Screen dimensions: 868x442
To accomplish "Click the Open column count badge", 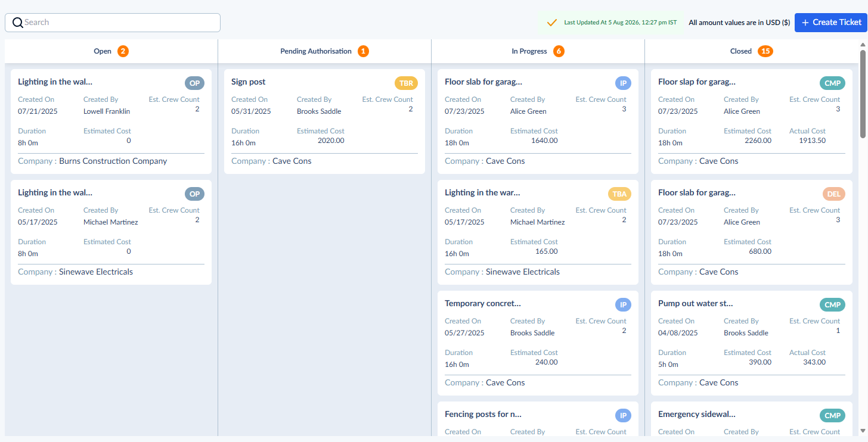I will pos(123,51).
